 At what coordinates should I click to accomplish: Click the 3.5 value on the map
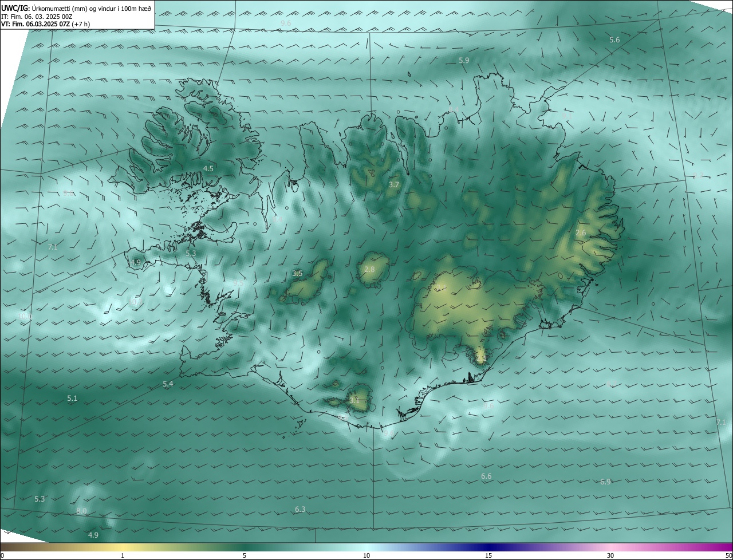297,274
